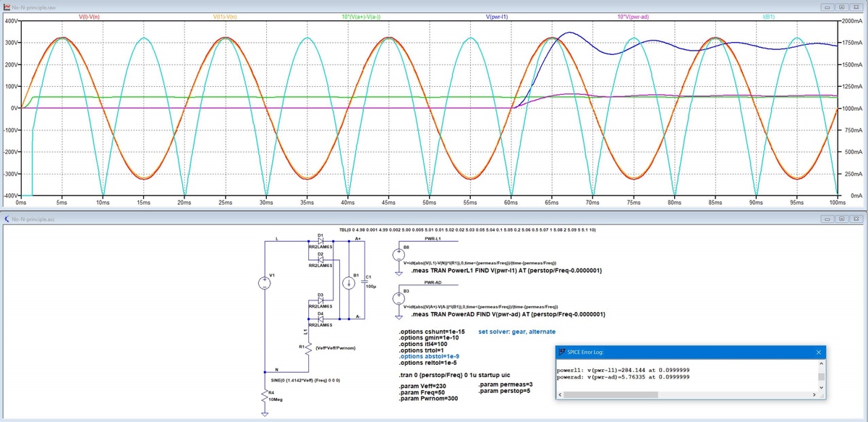Select the V1 voltage source symbol
Image resolution: width=868 pixels, height=422 pixels.
[x=265, y=284]
